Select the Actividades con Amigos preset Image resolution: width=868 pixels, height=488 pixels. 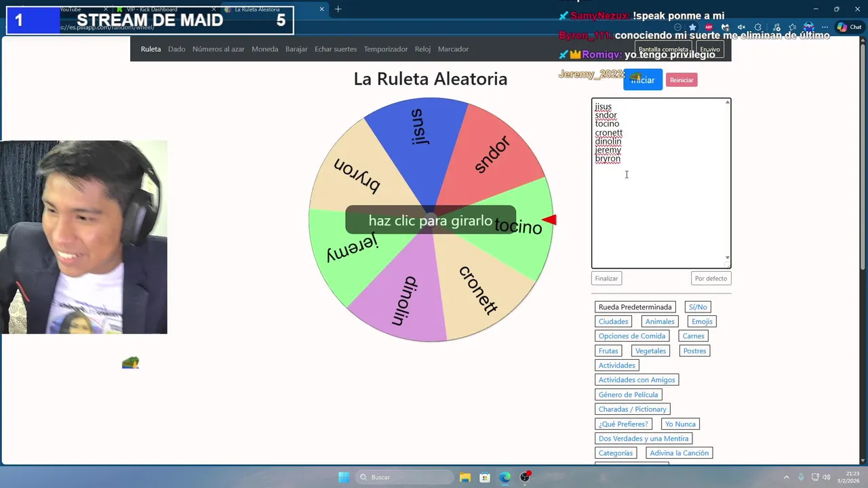click(x=637, y=380)
